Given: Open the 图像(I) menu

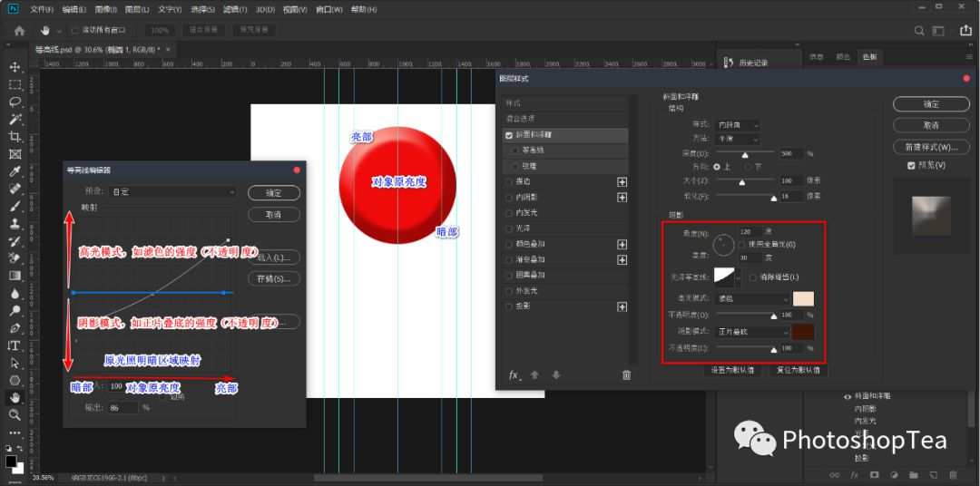Looking at the screenshot, I should pyautogui.click(x=105, y=10).
